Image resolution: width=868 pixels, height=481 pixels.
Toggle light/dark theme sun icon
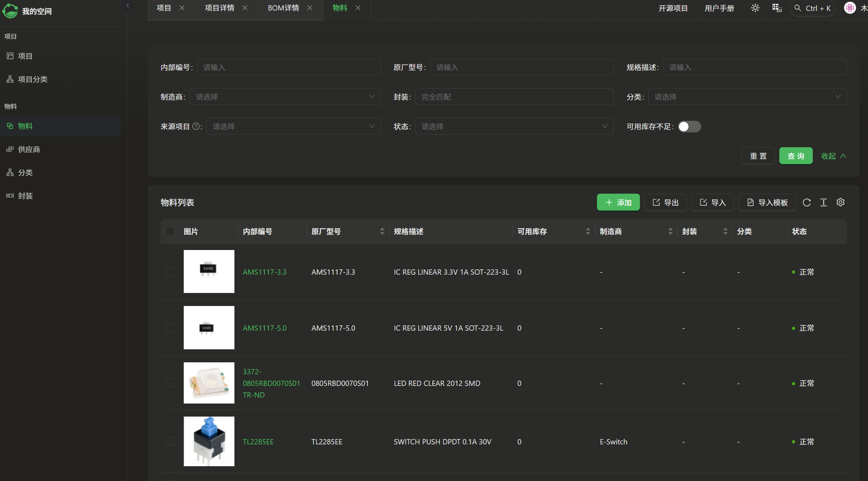click(x=755, y=8)
